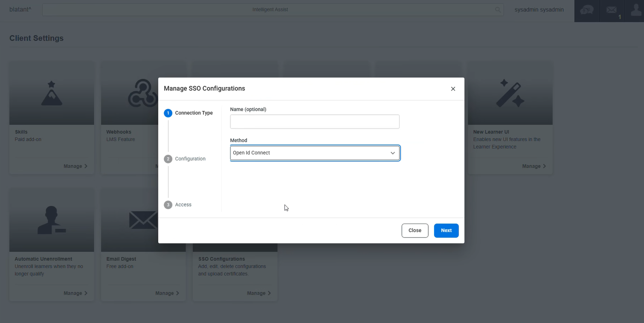Open the Method dropdown showing Open Id Connect
Screen dimensions: 644x323
click(315, 153)
